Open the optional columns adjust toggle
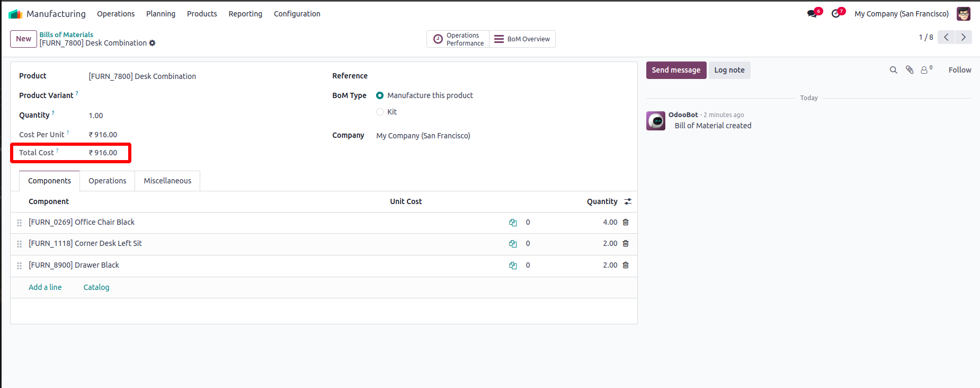This screenshot has height=388, width=980. coord(628,201)
